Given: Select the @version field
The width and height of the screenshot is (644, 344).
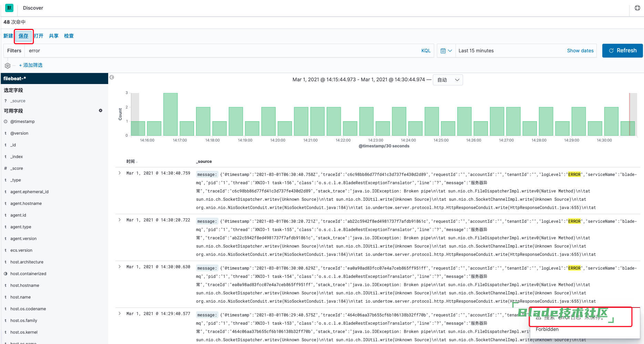Looking at the screenshot, I should click(x=19, y=133).
